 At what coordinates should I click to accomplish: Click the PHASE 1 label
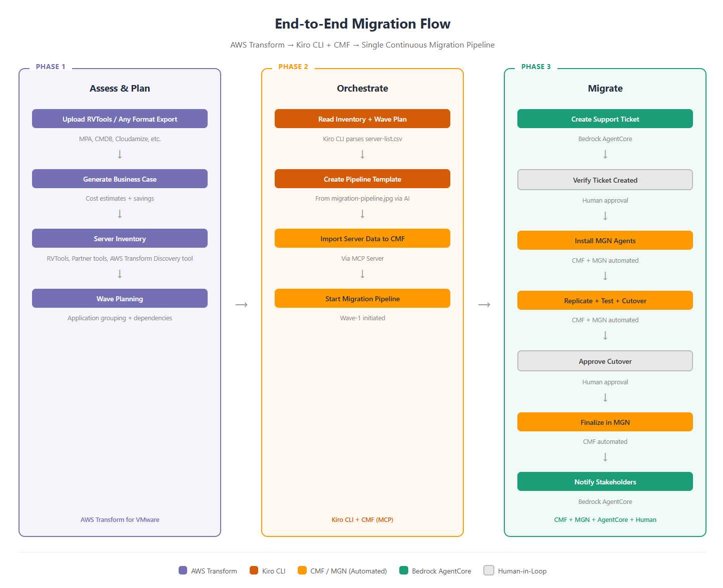(x=51, y=67)
